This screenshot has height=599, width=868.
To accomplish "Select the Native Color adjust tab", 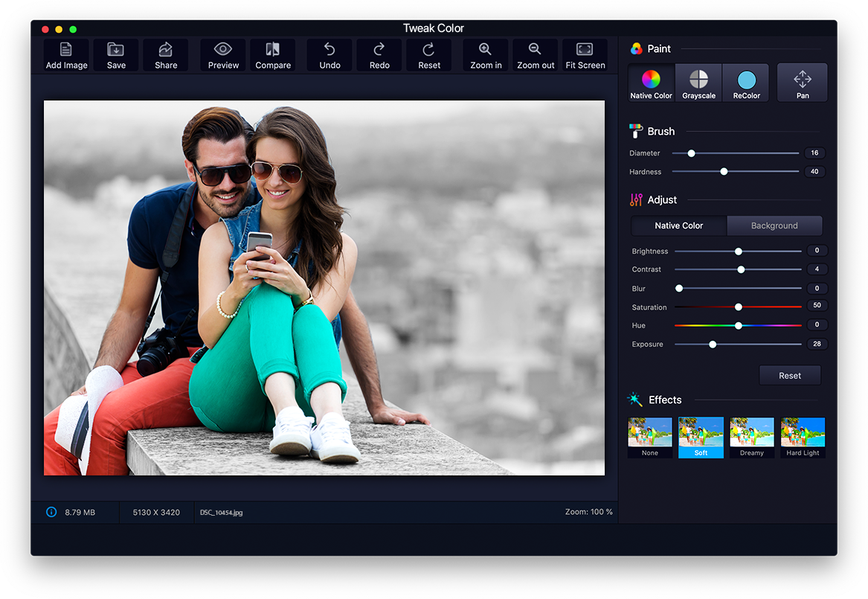I will click(678, 225).
